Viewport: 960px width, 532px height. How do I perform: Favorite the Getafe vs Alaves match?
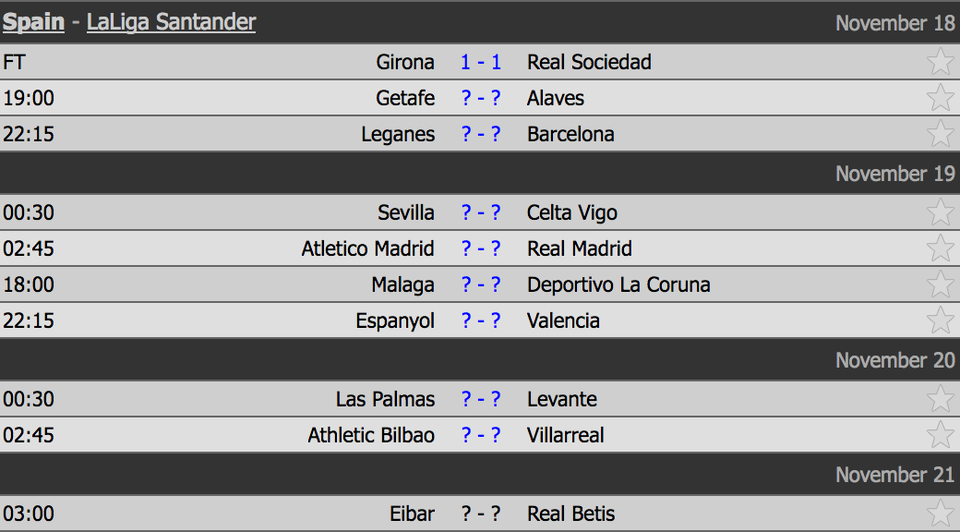point(940,98)
